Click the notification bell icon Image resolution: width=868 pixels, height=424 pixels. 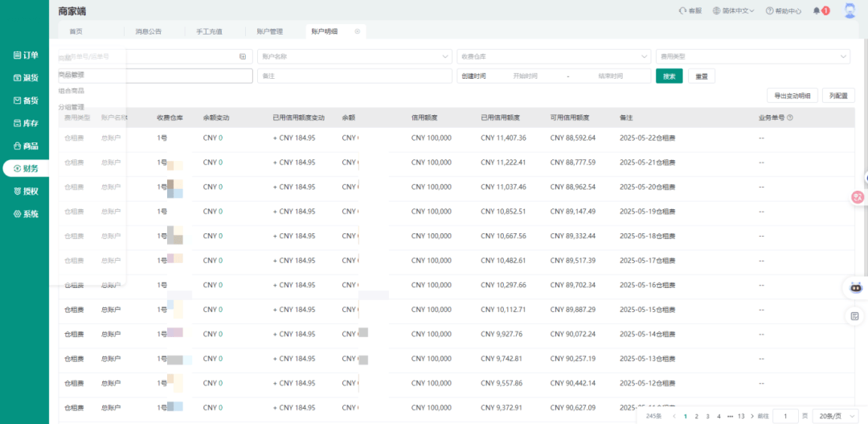[x=817, y=10]
